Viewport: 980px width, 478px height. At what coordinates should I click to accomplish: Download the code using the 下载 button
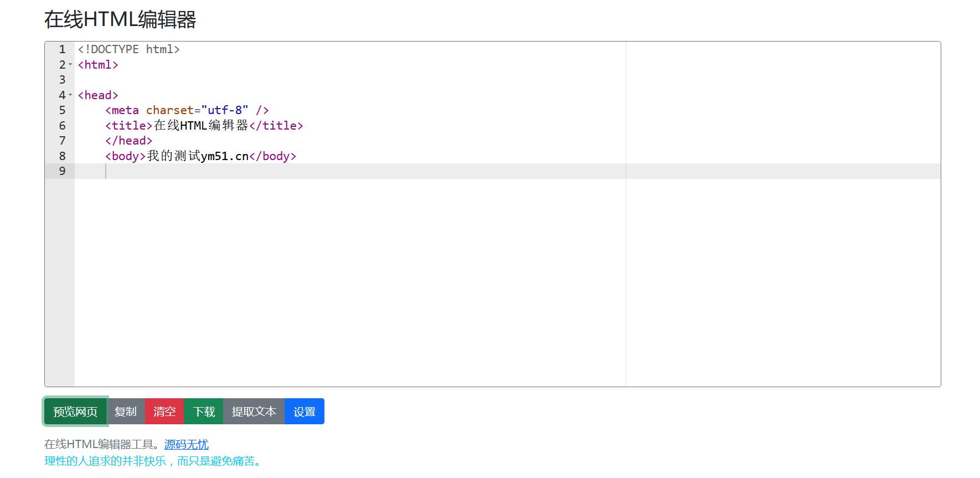coord(204,412)
